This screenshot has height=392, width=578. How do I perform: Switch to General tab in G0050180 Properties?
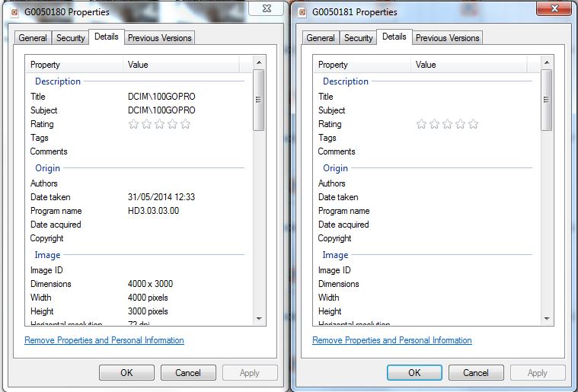tap(33, 38)
